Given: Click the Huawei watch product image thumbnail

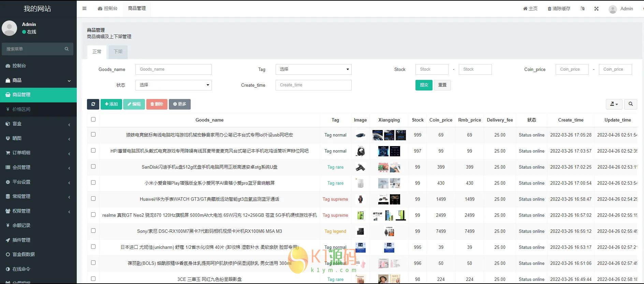Looking at the screenshot, I should (x=360, y=199).
